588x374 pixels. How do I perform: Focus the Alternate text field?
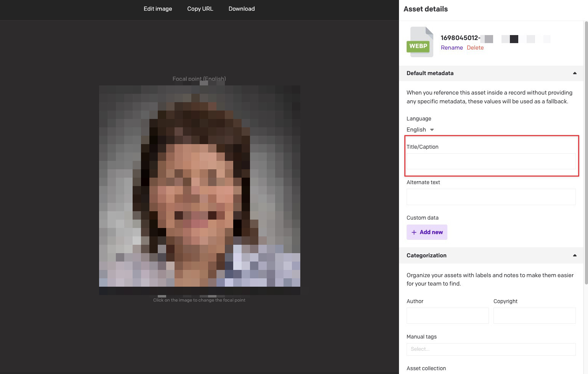point(491,197)
